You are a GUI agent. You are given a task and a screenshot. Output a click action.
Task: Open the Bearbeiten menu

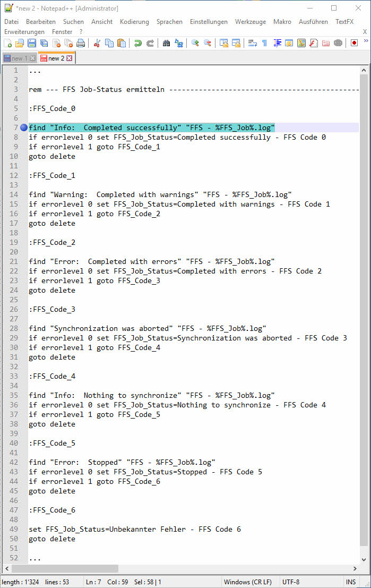pyautogui.click(x=41, y=22)
